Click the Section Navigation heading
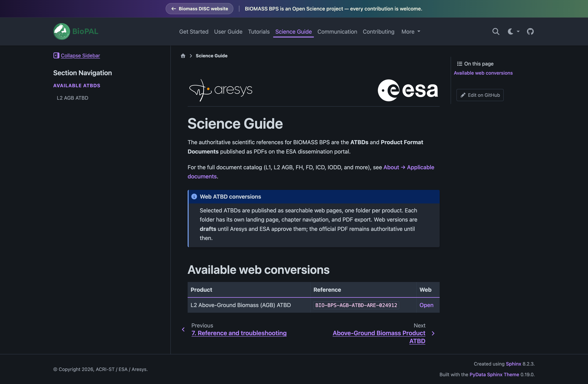 click(x=82, y=73)
